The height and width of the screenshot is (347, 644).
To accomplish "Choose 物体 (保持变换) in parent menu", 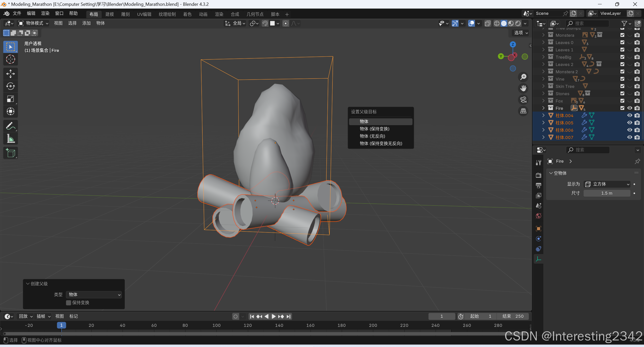I will pyautogui.click(x=374, y=129).
